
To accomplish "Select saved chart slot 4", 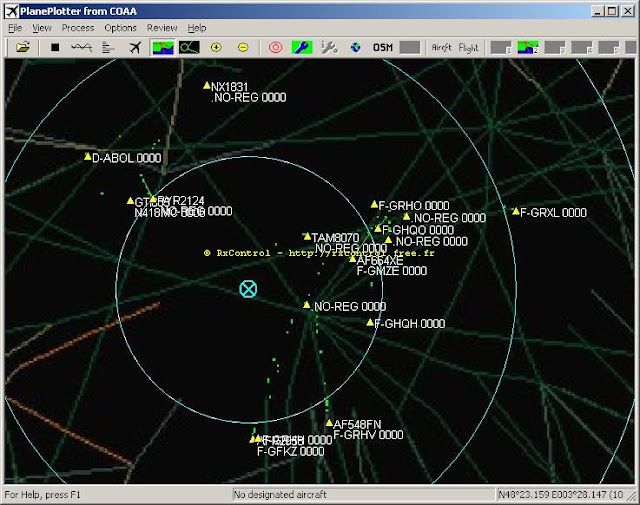I will pos(582,48).
